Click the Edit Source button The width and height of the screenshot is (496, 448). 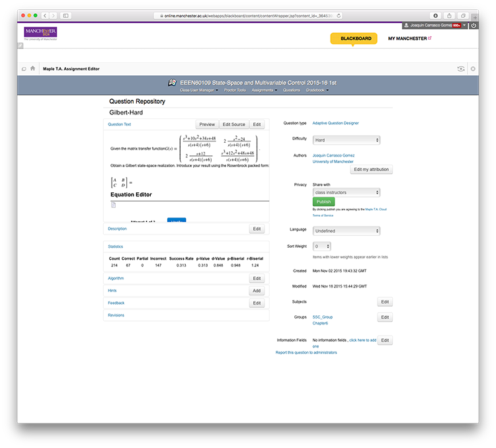233,124
